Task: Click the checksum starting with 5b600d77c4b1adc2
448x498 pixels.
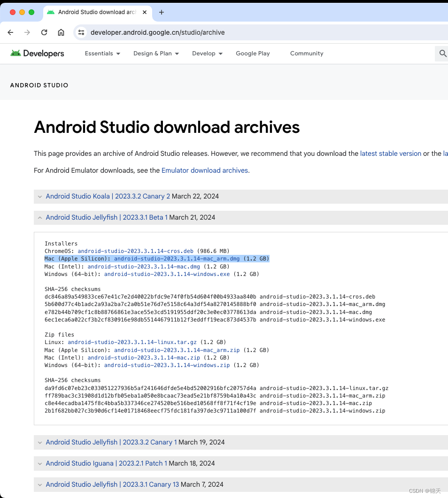Action: (x=150, y=304)
